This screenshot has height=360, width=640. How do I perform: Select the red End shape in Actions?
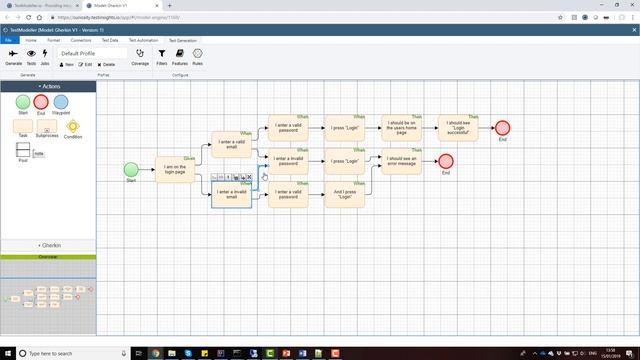coord(41,102)
